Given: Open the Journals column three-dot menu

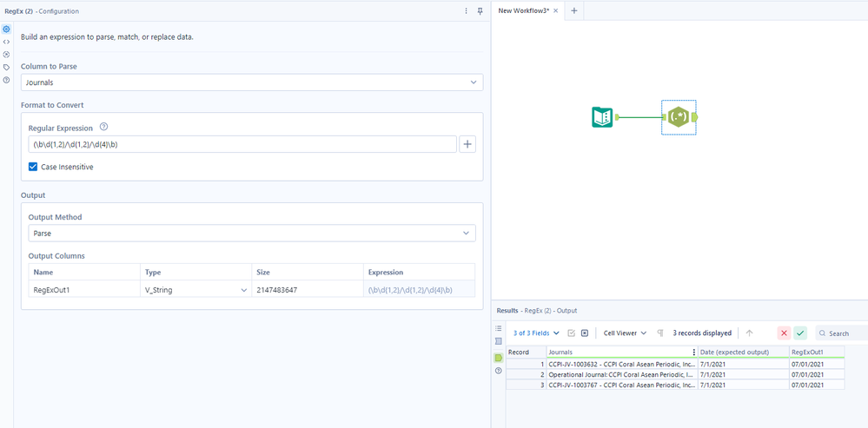Looking at the screenshot, I should [694, 352].
